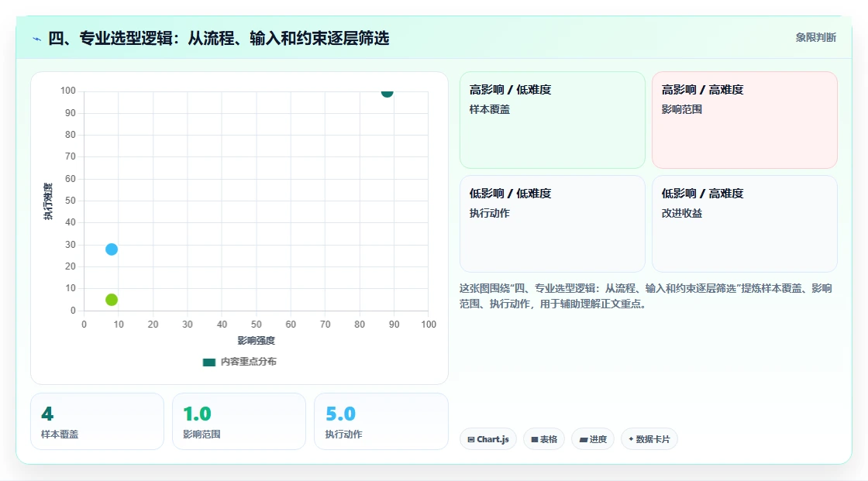Image resolution: width=868 pixels, height=481 pixels.
Task: Select the 高影响 / 高难度 quadrant card
Action: click(745, 119)
